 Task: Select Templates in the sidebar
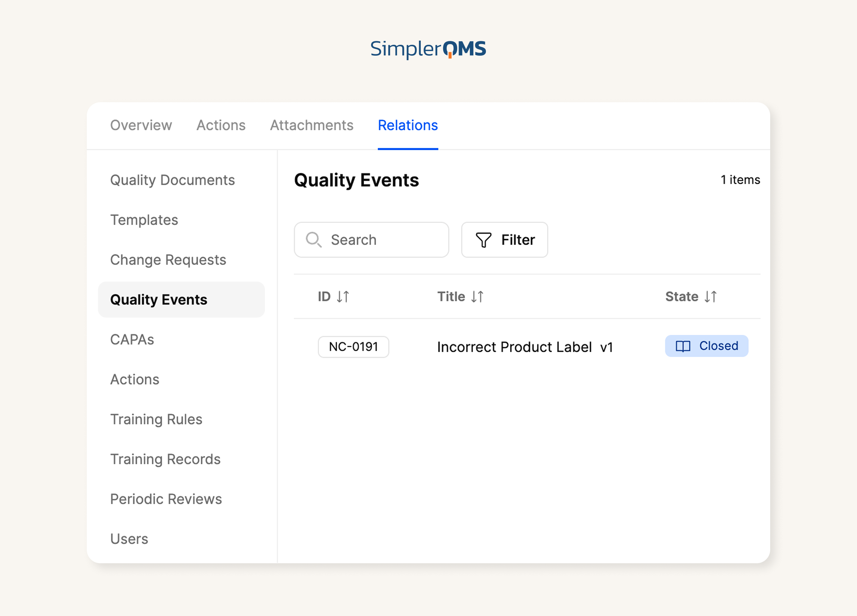pyautogui.click(x=144, y=220)
